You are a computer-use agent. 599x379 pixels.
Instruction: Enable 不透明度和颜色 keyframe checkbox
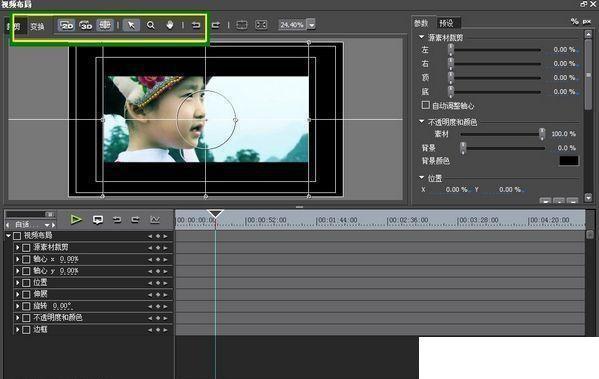coord(26,318)
